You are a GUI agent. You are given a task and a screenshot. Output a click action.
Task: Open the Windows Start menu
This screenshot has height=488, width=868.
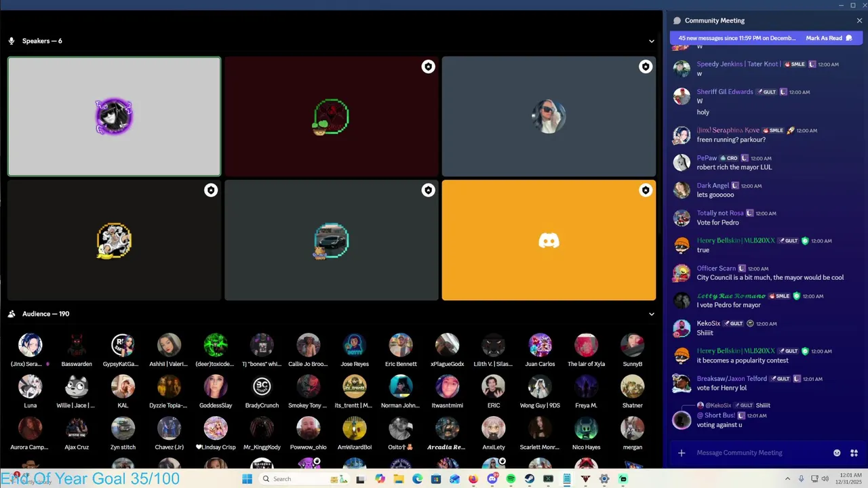coord(247,479)
